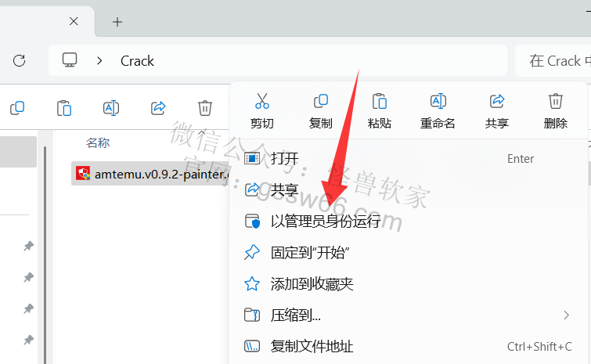Click Paste icon in context menu
Screen dimensions: 591x364
(x=380, y=101)
